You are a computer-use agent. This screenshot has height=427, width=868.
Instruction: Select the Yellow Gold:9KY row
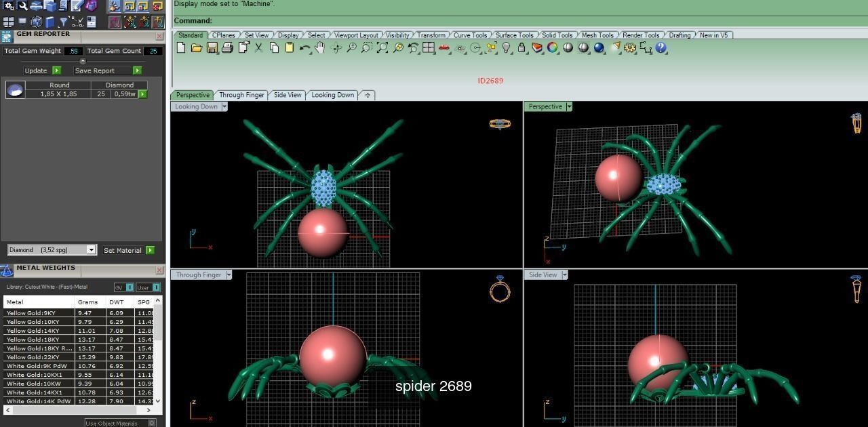click(79, 313)
